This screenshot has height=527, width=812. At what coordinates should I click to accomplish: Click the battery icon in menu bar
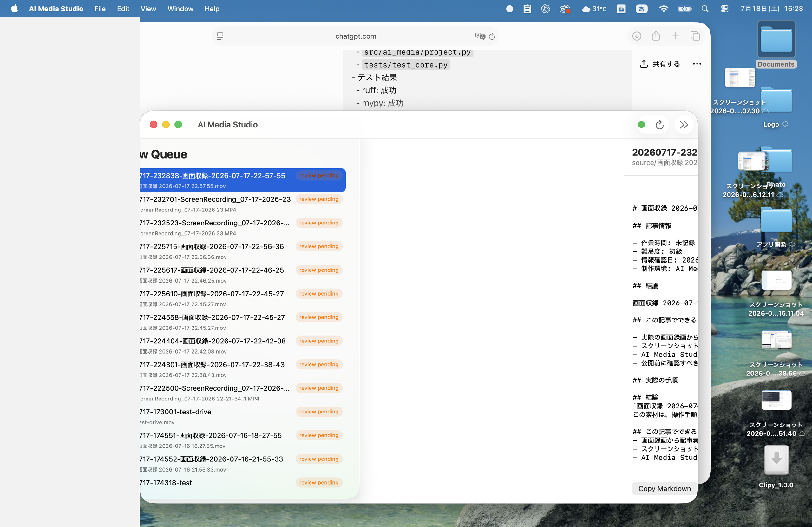(x=684, y=9)
